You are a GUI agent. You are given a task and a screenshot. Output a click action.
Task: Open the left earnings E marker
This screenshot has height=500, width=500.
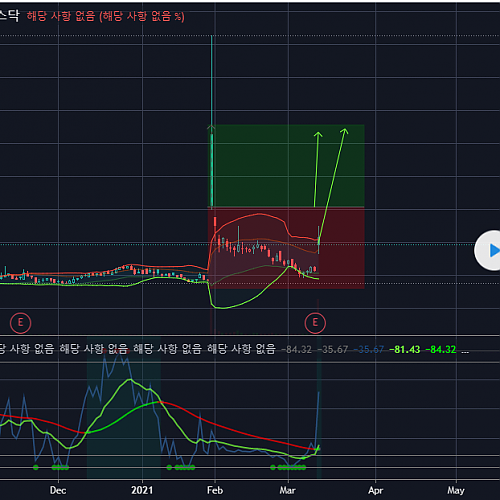[20, 323]
